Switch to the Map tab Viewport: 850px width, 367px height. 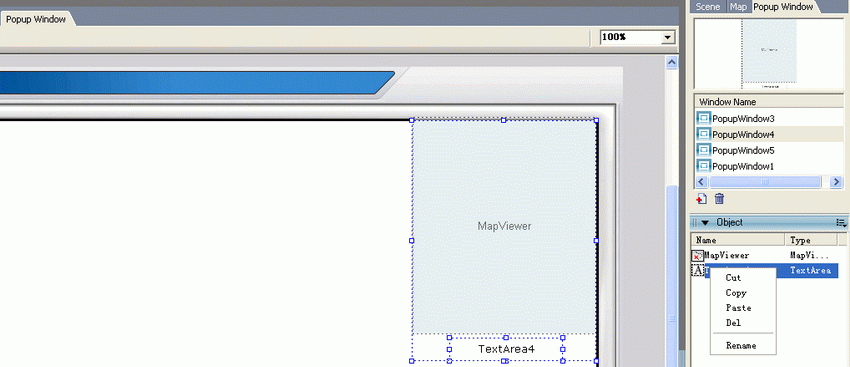coord(738,7)
